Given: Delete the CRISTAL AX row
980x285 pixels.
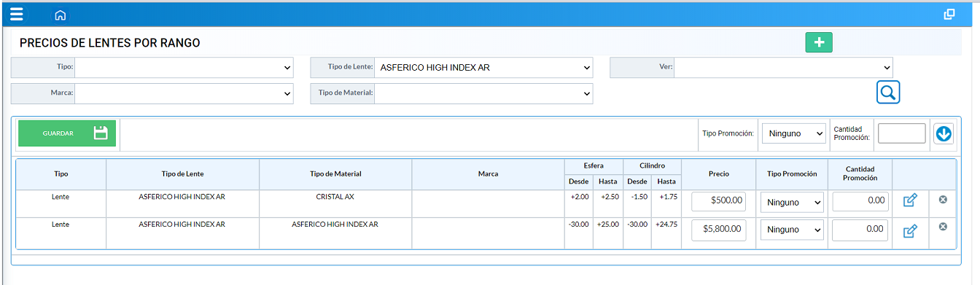Looking at the screenshot, I should click(x=943, y=199).
